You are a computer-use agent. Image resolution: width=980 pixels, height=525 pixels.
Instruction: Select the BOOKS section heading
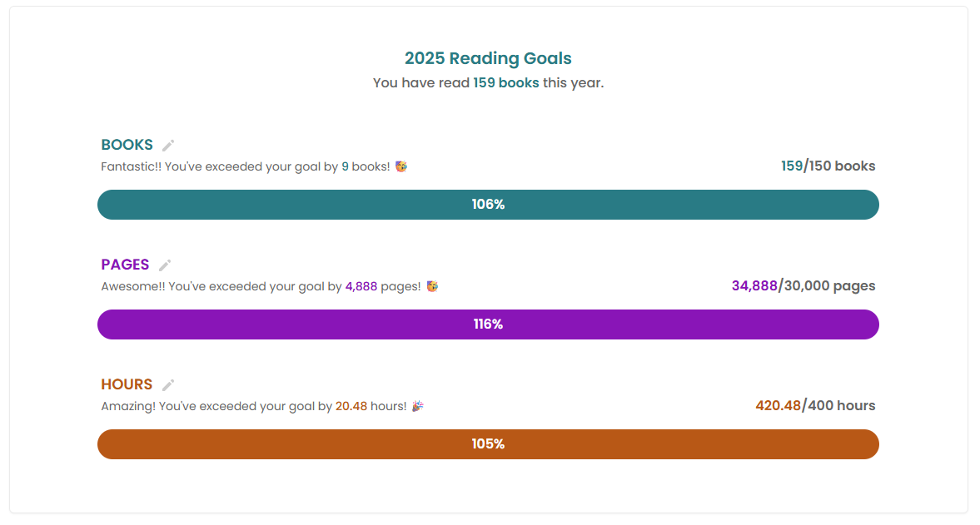coord(127,146)
